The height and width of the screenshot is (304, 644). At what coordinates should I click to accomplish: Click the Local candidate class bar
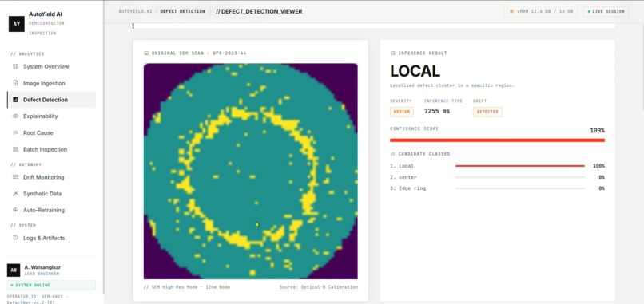520,166
